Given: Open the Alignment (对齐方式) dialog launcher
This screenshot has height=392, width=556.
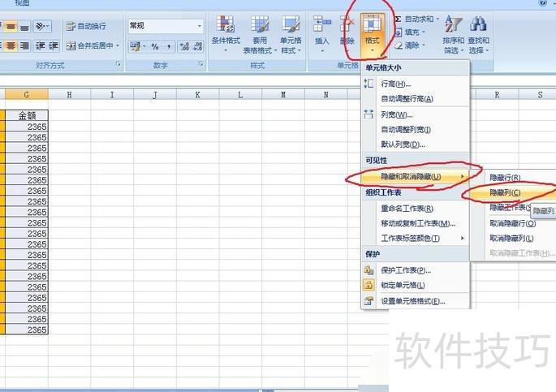Looking at the screenshot, I should 118,64.
